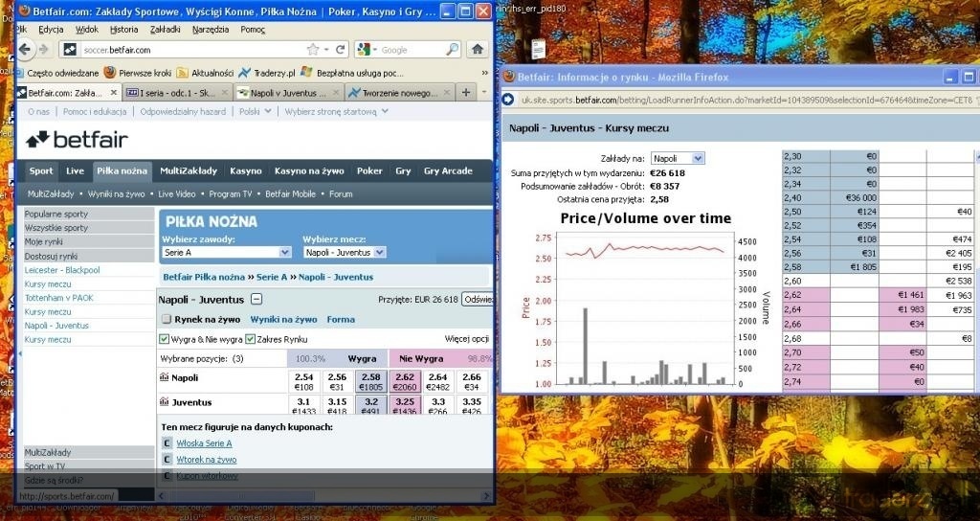Click the 2,60 price row in ladder
The width and height of the screenshot is (980, 521).
(879, 281)
